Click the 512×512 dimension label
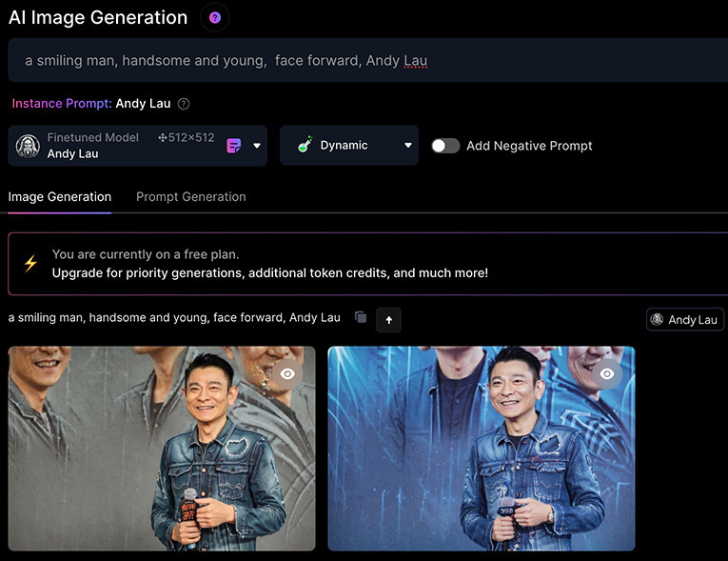The height and width of the screenshot is (561, 728). [187, 137]
